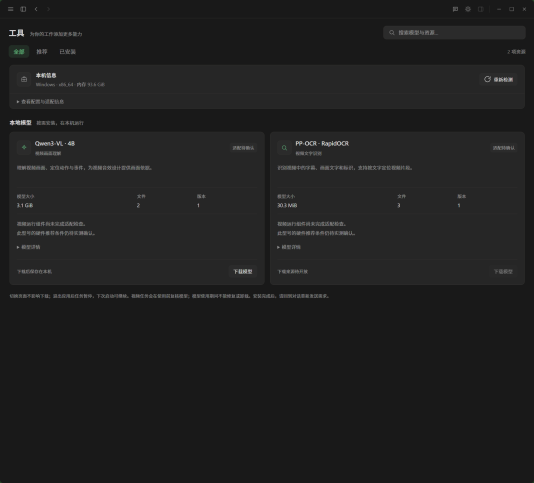Click the 30.3 MB model size value

tap(287, 205)
